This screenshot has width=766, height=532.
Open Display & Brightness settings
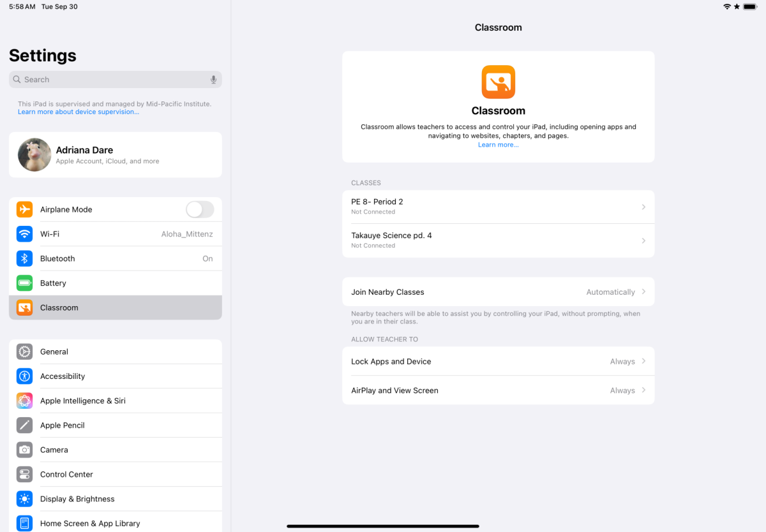77,499
